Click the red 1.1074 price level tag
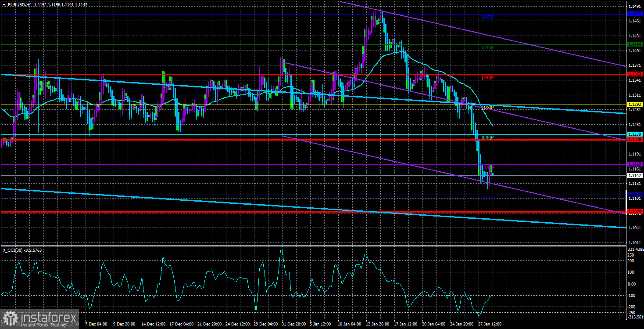Viewport: 644px width, 329px height. (x=635, y=212)
